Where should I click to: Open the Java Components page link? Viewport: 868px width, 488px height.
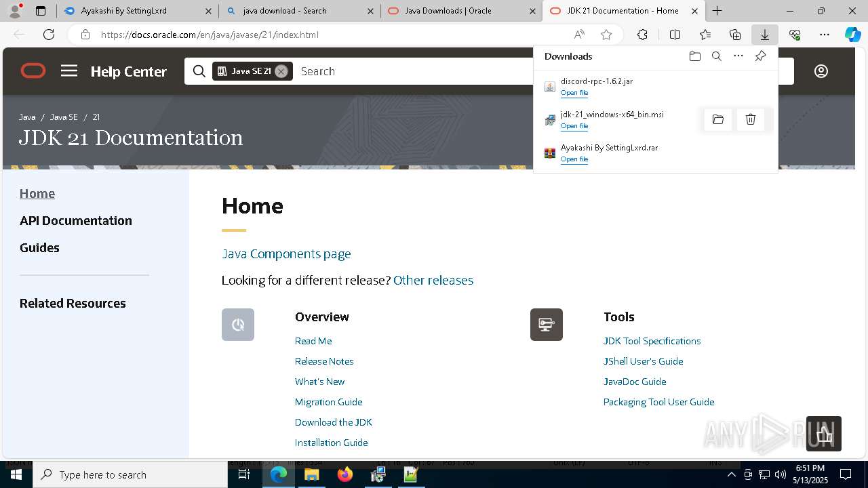[x=286, y=254]
